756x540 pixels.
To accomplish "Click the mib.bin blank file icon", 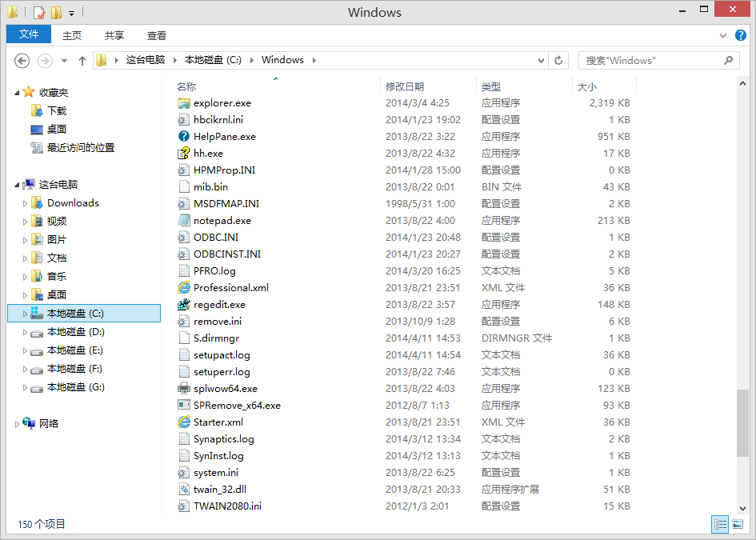I will point(184,187).
